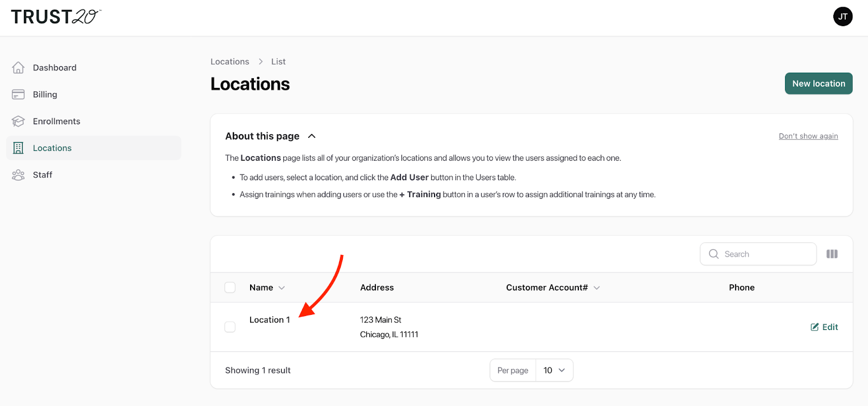This screenshot has width=868, height=406.
Task: Open the JT user avatar menu
Action: click(x=843, y=16)
